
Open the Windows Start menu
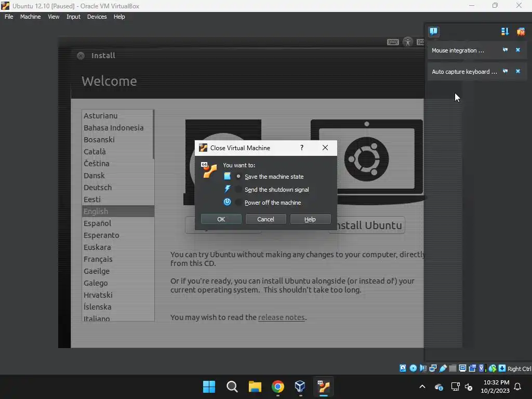point(209,387)
